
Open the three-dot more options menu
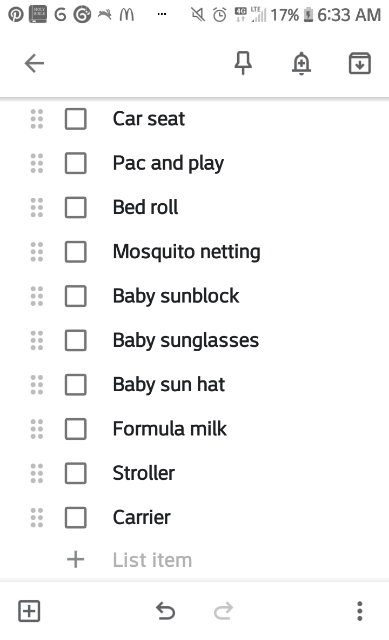click(360, 611)
